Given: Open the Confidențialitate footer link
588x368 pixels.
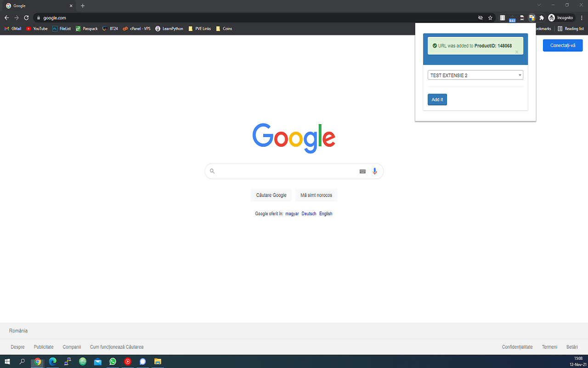Looking at the screenshot, I should (517, 347).
